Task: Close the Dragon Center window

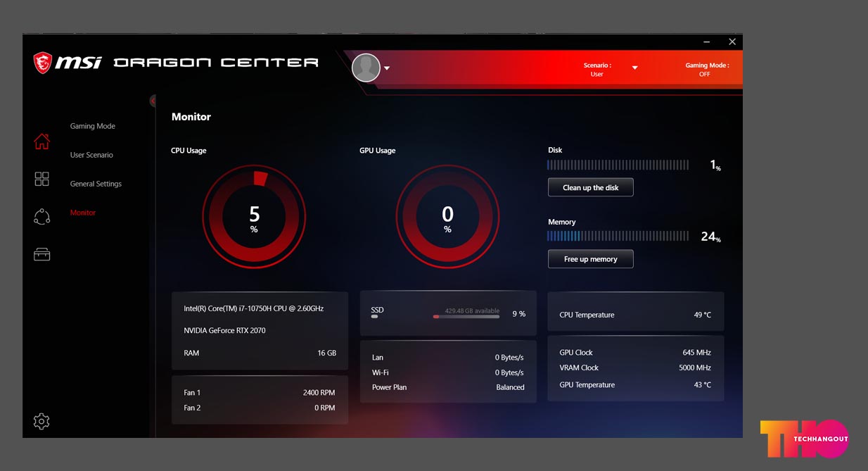Action: pyautogui.click(x=732, y=42)
